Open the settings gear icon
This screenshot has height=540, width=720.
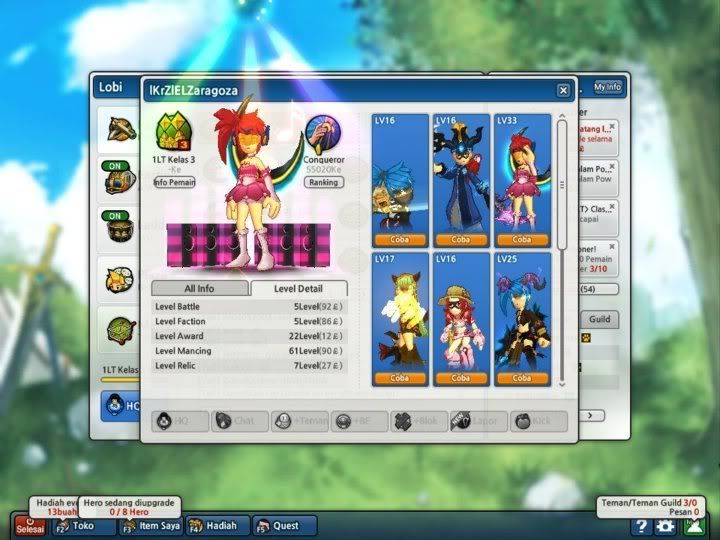(665, 526)
